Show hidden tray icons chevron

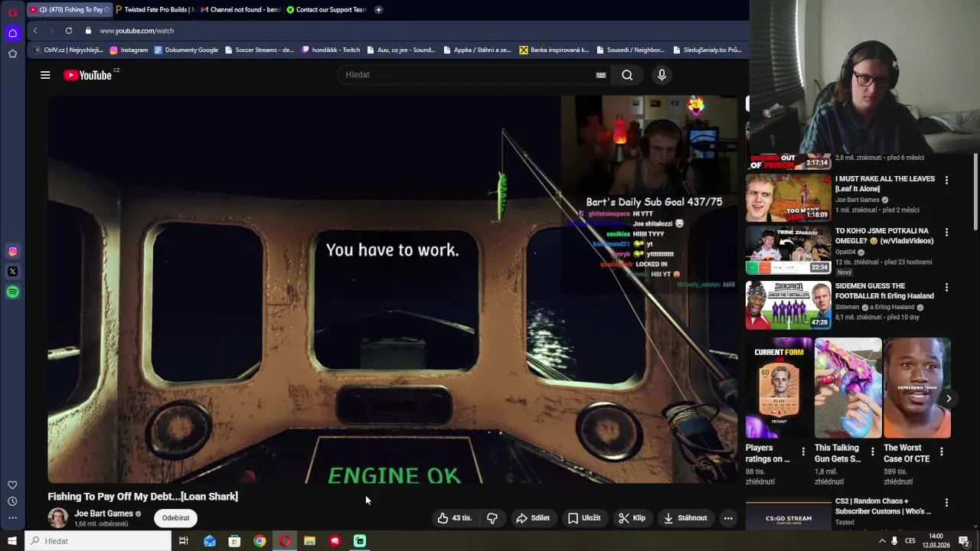[x=882, y=541]
